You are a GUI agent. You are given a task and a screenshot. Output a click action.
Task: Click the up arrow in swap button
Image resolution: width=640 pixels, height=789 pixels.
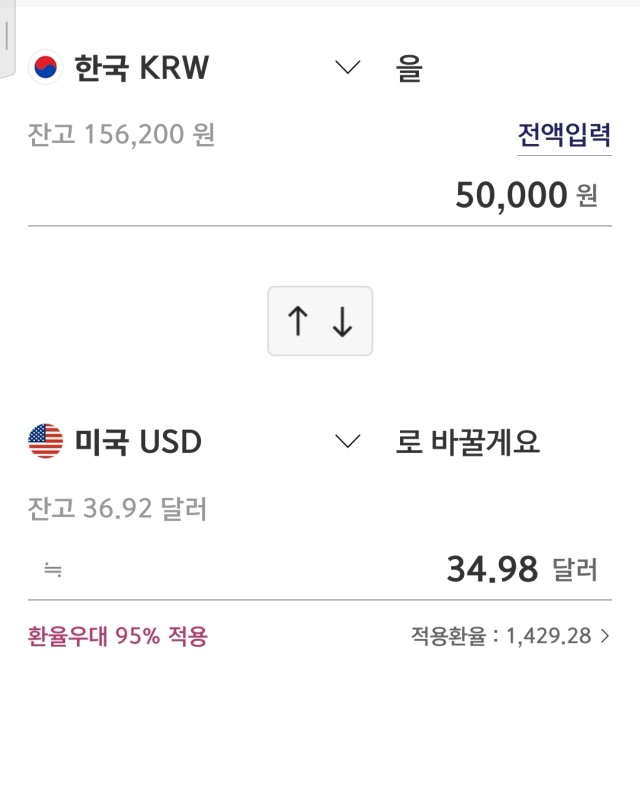click(x=297, y=321)
